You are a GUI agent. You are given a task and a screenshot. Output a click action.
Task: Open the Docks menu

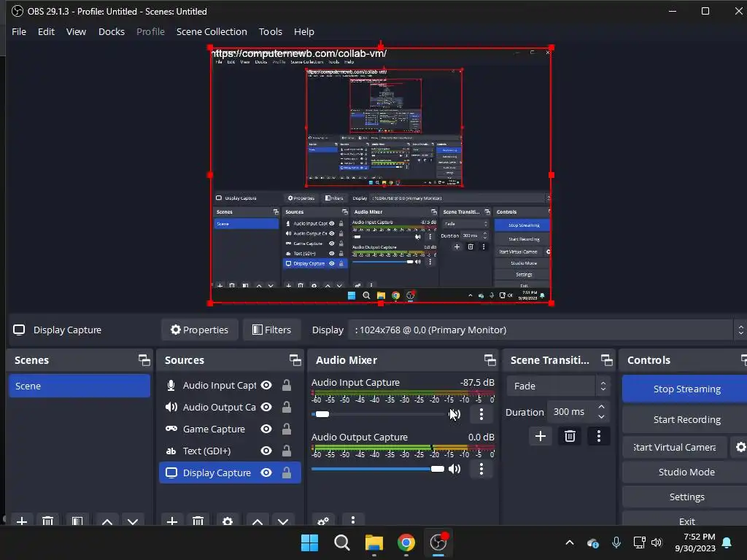112,32
